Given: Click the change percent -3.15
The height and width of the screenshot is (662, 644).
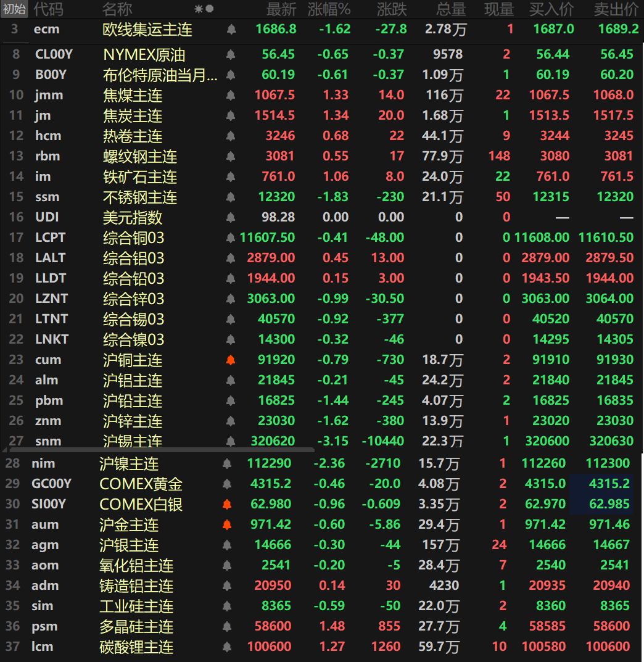Looking at the screenshot, I should [x=333, y=441].
